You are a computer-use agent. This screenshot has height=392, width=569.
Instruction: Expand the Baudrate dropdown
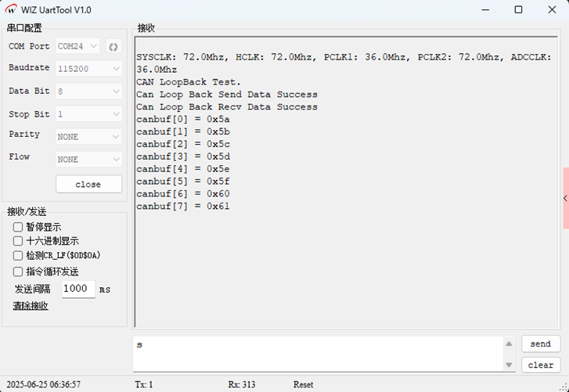pyautogui.click(x=88, y=69)
